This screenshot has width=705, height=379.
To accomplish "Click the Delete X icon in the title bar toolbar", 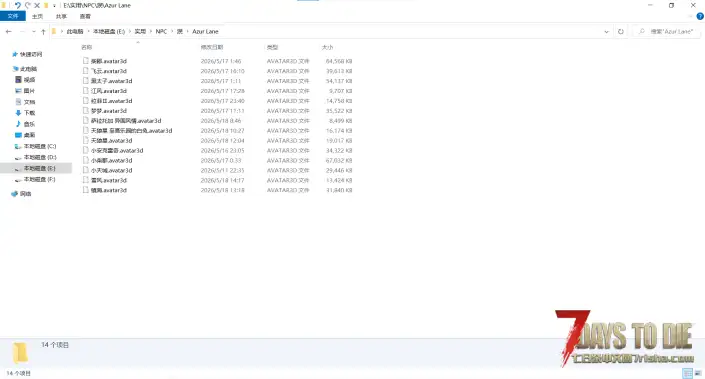I will (37, 5).
